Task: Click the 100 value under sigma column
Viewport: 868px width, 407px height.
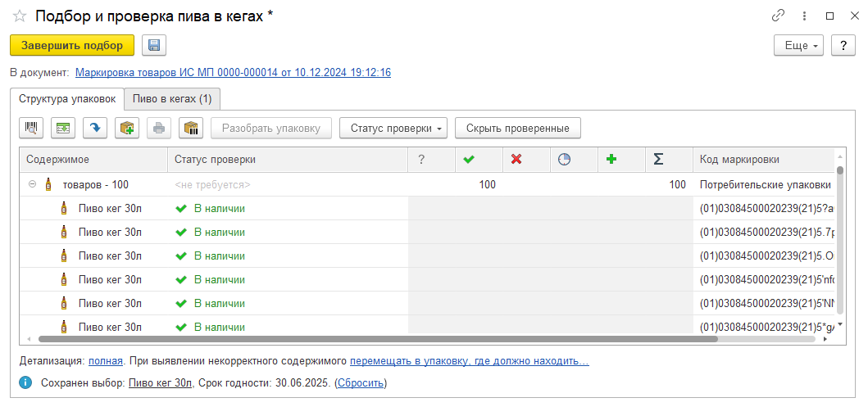Action: (x=677, y=185)
